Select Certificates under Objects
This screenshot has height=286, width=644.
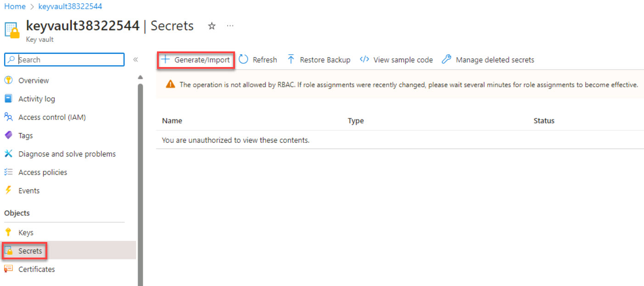point(36,269)
